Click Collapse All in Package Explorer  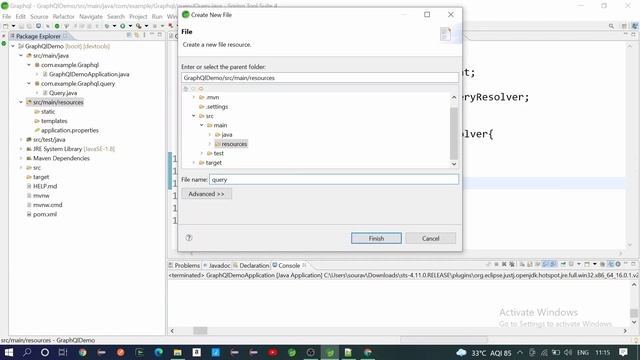coord(129,35)
